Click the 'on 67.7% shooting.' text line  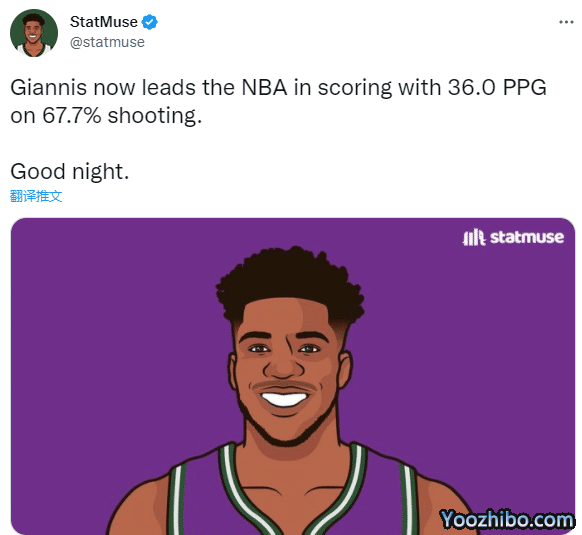[106, 115]
